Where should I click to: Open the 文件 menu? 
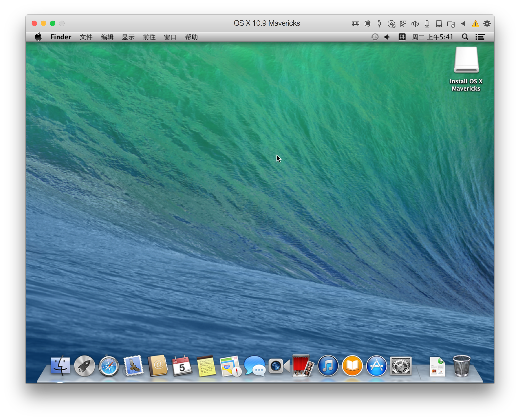86,37
